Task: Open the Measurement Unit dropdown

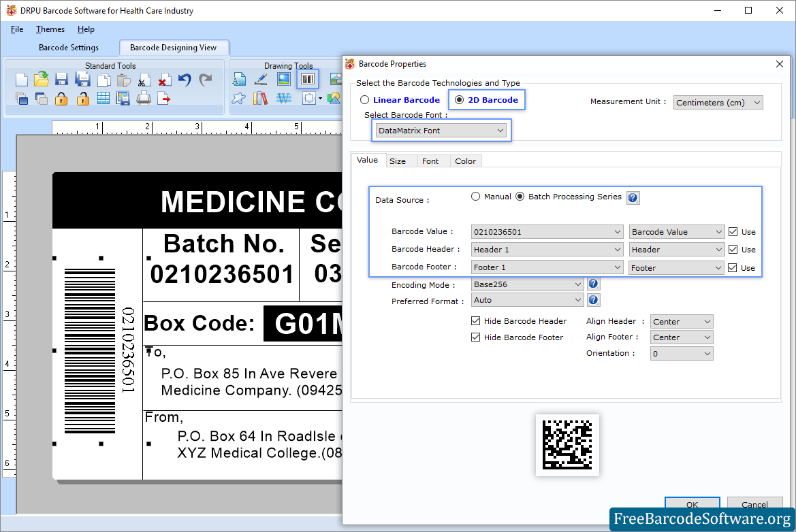Action: [718, 103]
